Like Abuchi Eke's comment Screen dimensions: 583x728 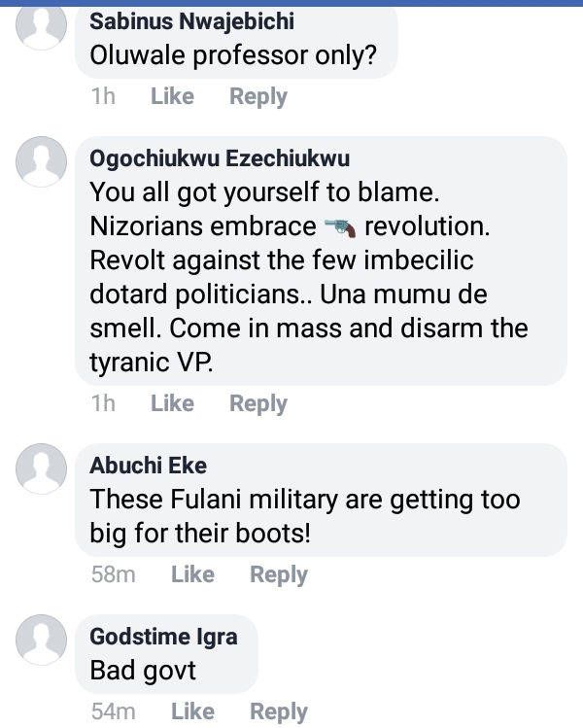[192, 574]
